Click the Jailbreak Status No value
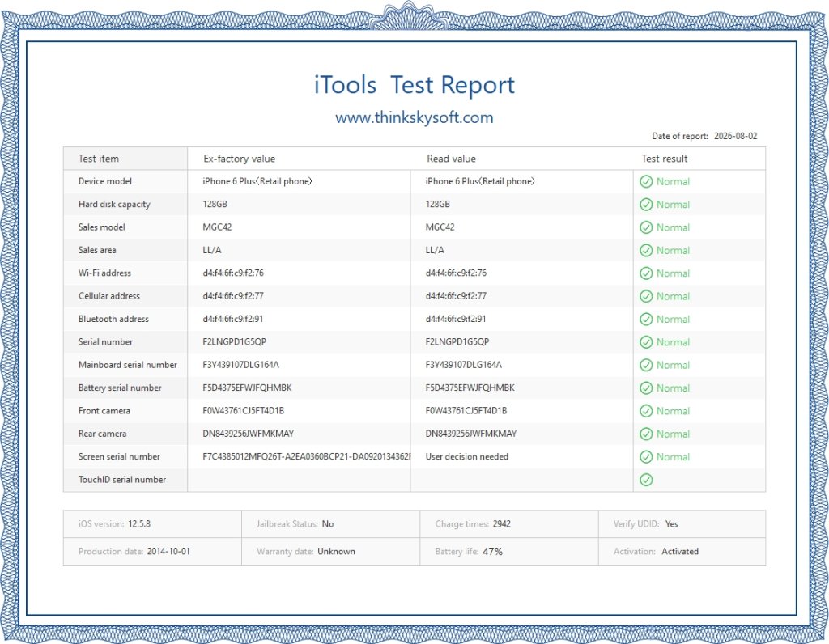The height and width of the screenshot is (644, 829). (x=328, y=524)
